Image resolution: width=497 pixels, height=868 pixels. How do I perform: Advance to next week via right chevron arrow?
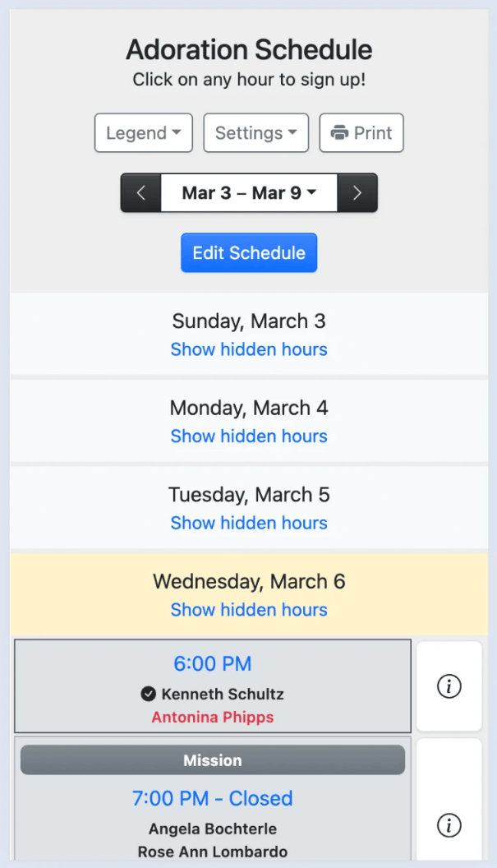coord(357,192)
